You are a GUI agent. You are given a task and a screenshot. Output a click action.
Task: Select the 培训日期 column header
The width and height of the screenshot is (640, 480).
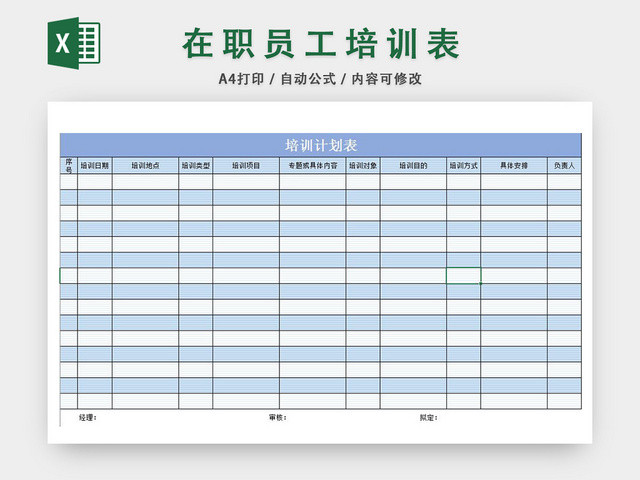pos(95,166)
